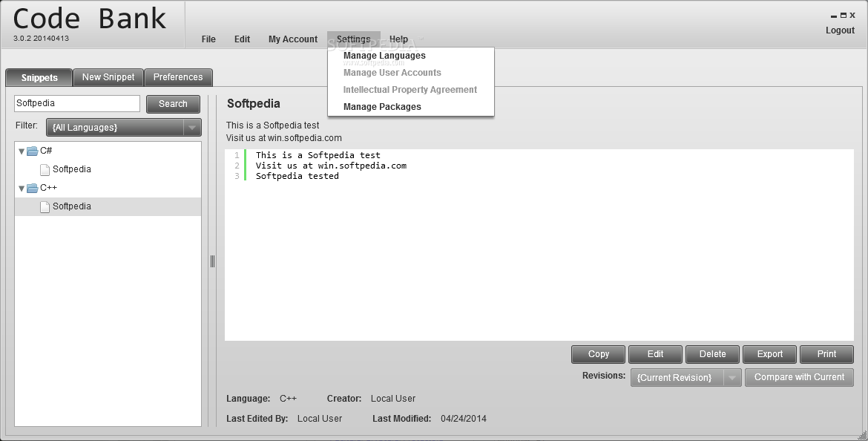Click the Print button
Screen dimensions: 868x441
click(x=826, y=354)
